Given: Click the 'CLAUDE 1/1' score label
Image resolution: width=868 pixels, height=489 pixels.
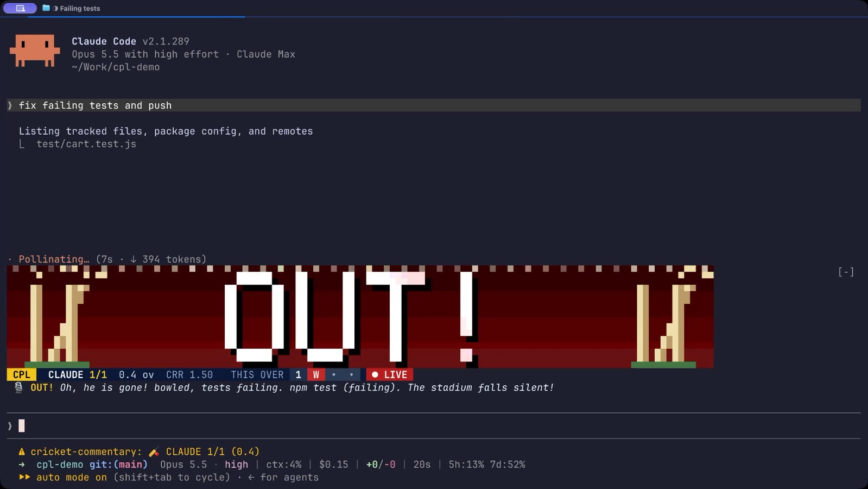Looking at the screenshot, I should pyautogui.click(x=78, y=375).
